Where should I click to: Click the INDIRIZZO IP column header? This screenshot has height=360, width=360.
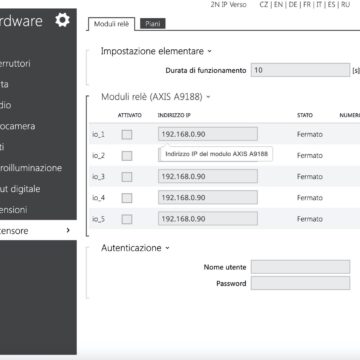tap(174, 115)
